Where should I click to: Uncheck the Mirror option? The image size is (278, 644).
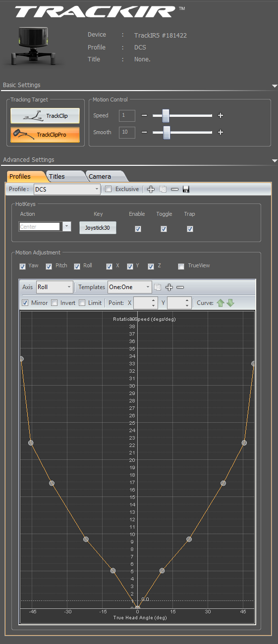25,302
